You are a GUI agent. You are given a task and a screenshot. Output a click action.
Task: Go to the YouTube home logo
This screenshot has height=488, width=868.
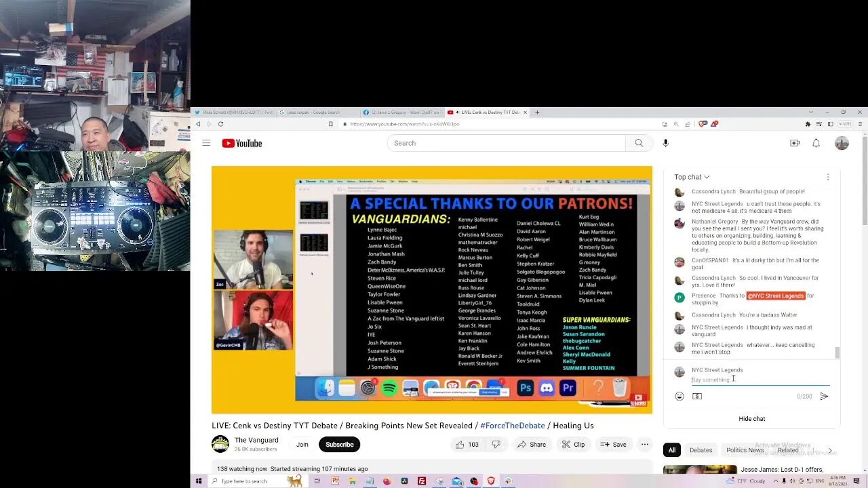point(241,143)
